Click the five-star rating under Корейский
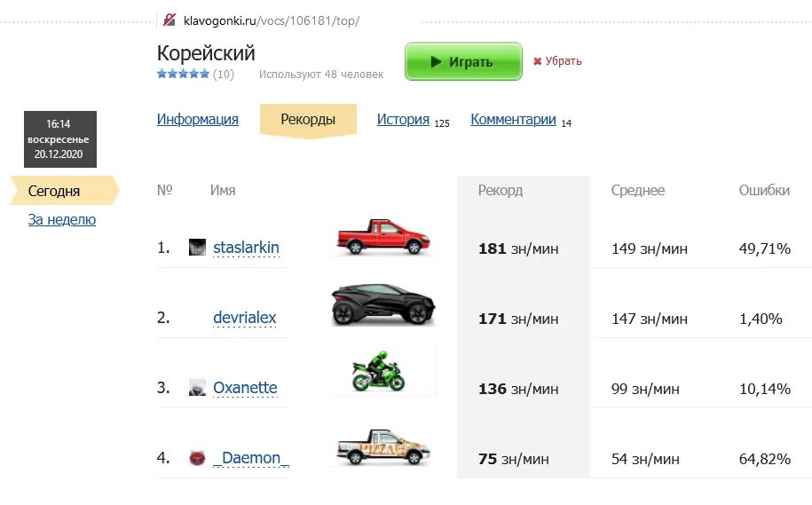Screen dimensions: 812x505 coord(184,74)
